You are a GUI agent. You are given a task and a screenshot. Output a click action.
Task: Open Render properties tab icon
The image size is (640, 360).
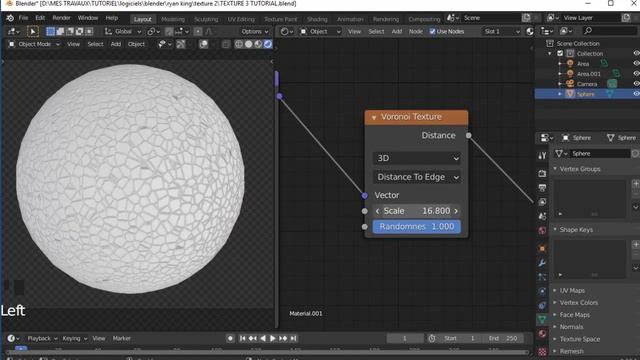542,173
